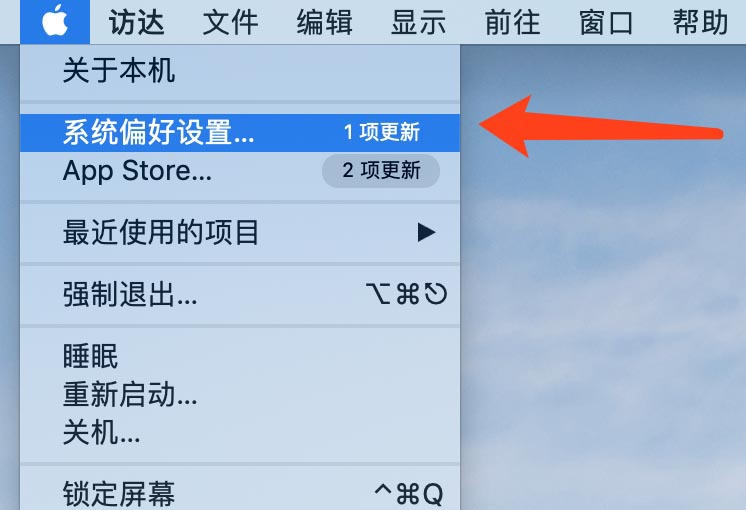This screenshot has height=510, width=746.
Task: Open App Store… from the Apple menu
Action: (x=240, y=171)
